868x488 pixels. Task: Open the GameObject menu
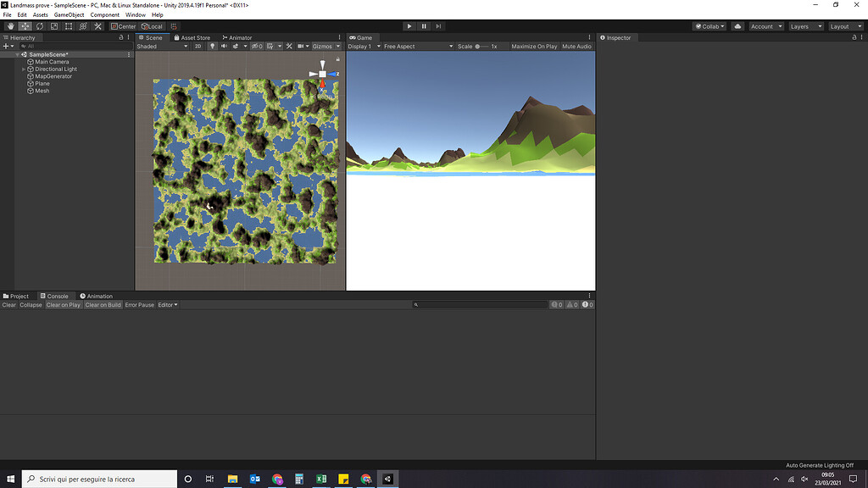(68, 14)
